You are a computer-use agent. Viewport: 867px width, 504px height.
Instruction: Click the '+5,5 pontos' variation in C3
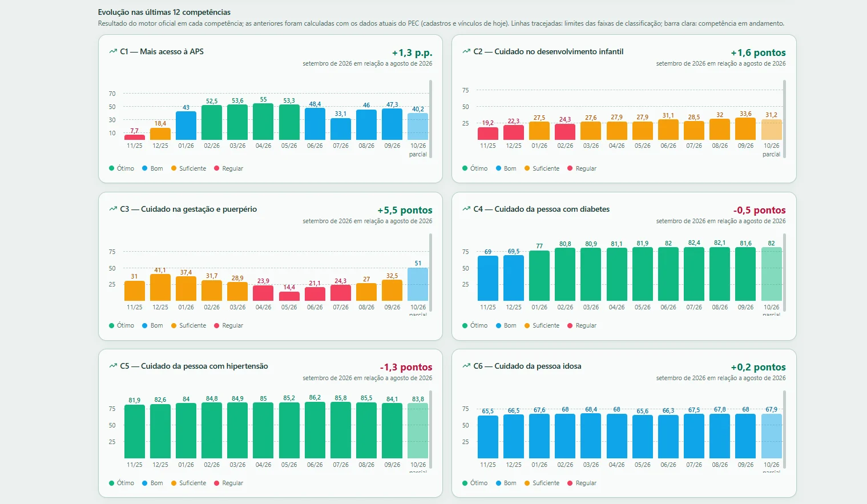pos(405,210)
